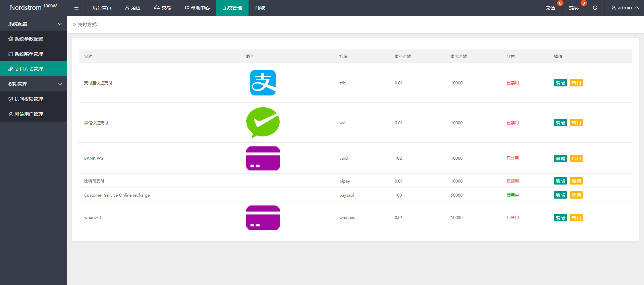Click the sidebar collapse hamburger icon

click(76, 8)
